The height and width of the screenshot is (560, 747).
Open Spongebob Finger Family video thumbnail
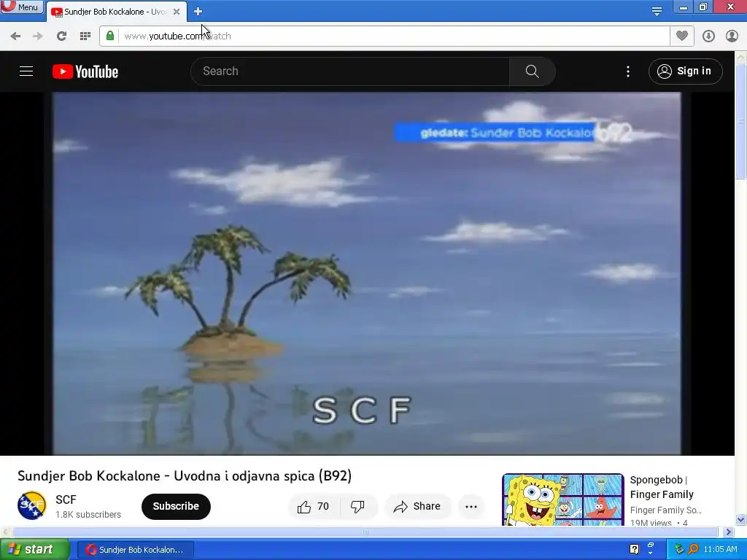pyautogui.click(x=562, y=499)
